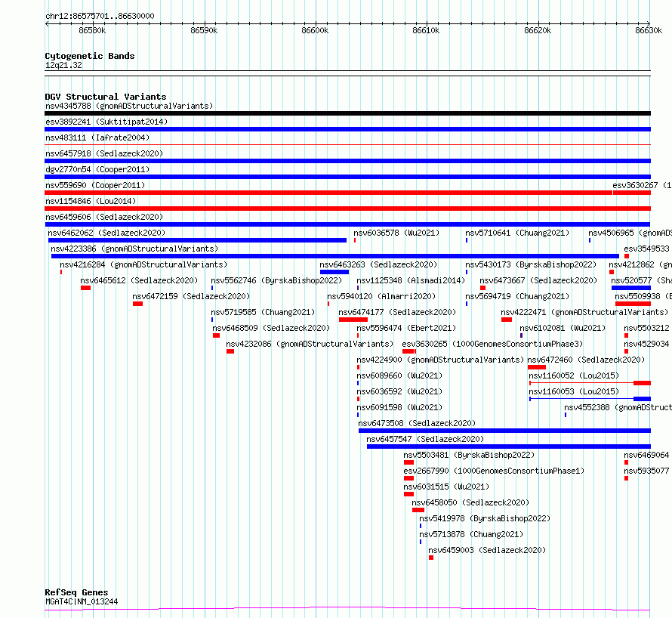Click the nsv6469064 label
672x618 pixels.
pos(646,455)
